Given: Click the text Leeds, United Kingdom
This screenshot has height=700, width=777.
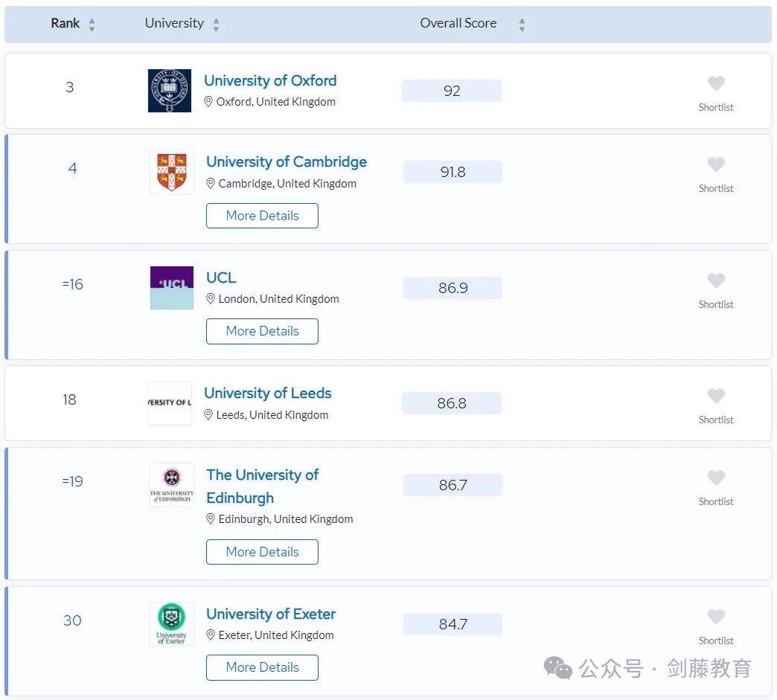Looking at the screenshot, I should click(x=272, y=414).
